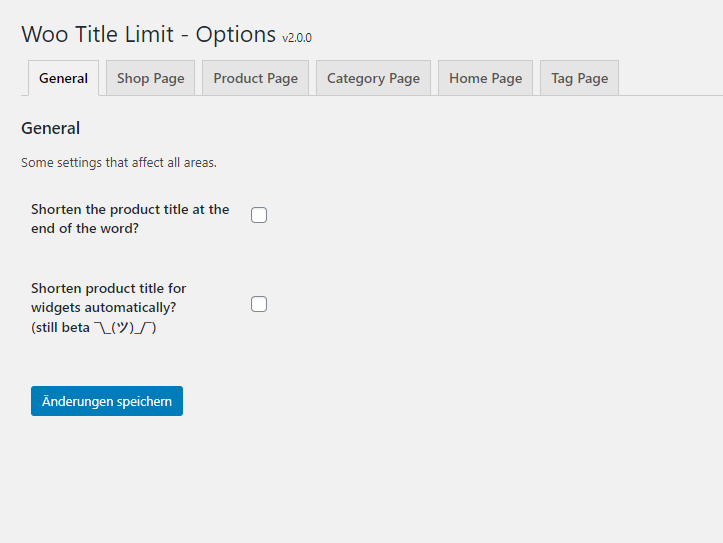Click 'widgets automatically?' label line
Image resolution: width=723 pixels, height=543 pixels.
point(104,307)
